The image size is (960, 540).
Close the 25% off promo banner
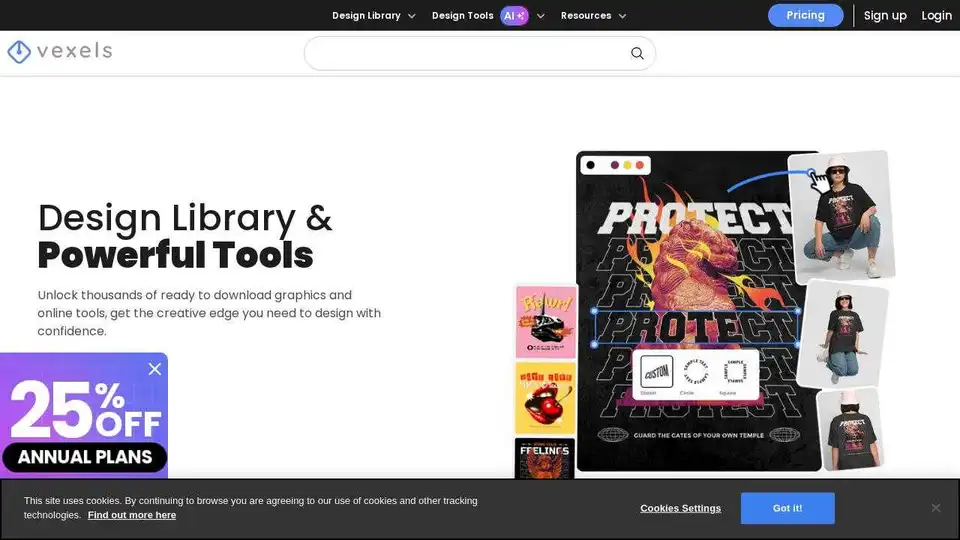(155, 369)
